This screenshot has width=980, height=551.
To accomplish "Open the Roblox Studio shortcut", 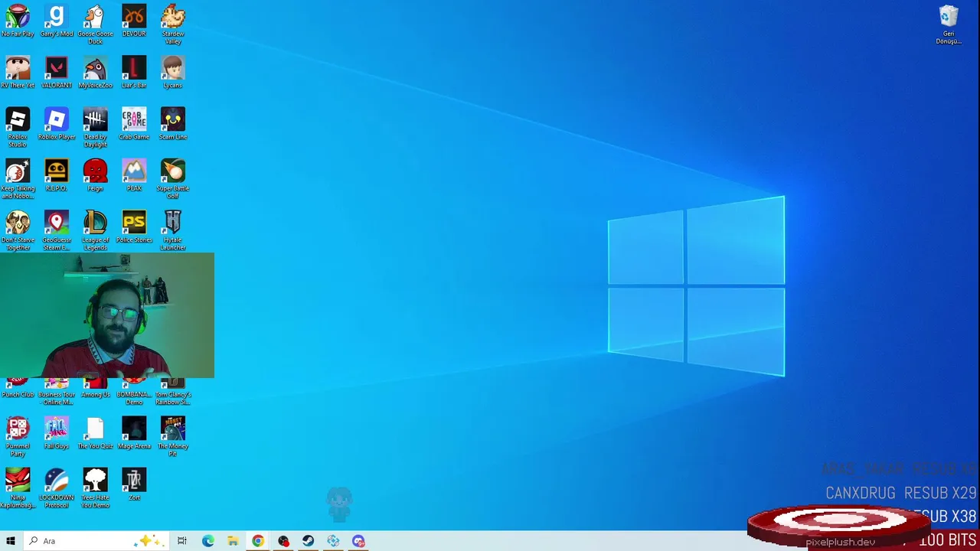I will coord(18,127).
